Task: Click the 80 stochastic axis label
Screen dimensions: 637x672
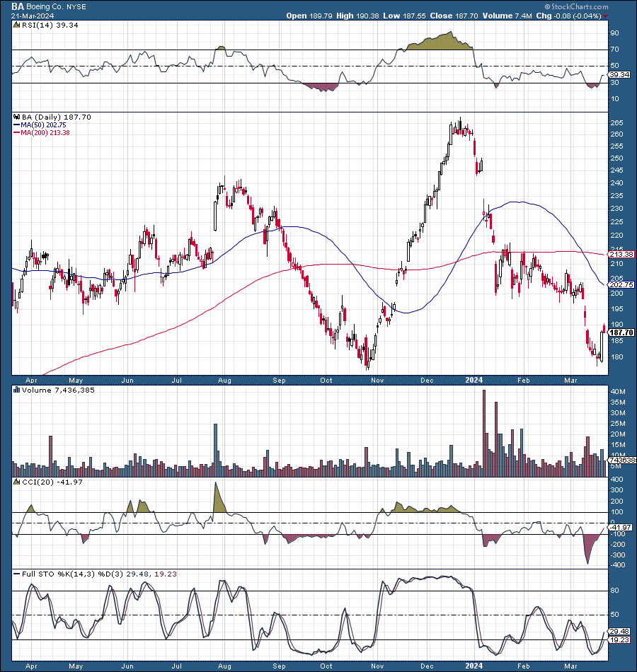Action: pos(614,591)
